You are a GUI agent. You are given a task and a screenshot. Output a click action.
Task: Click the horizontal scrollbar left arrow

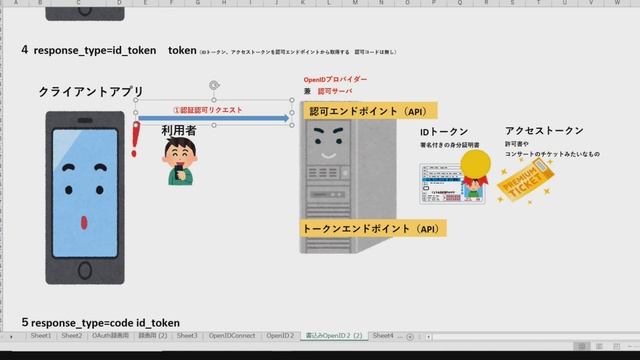click(429, 337)
